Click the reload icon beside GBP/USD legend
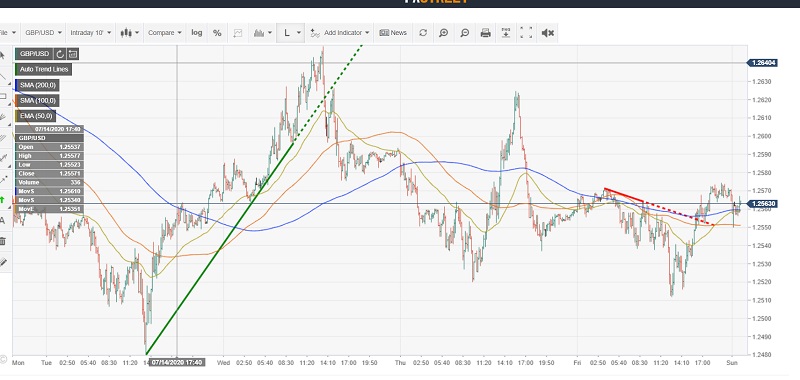The height and width of the screenshot is (380, 800). [60, 54]
